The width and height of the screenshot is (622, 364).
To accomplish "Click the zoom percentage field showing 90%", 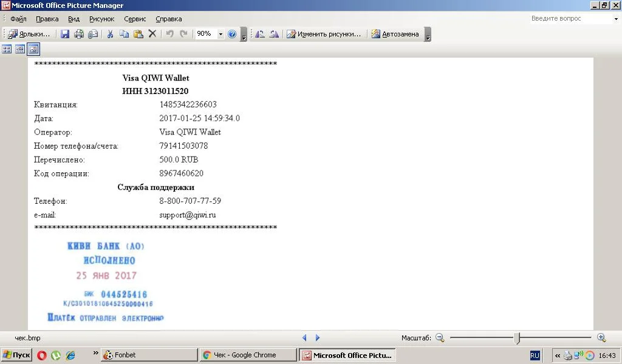I will (x=206, y=34).
